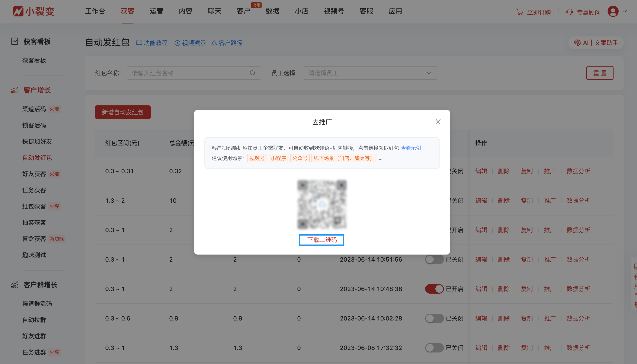The height and width of the screenshot is (364, 637).
Task: Click 推广 in the 1.3 ~ 2 row
Action: (x=550, y=201)
